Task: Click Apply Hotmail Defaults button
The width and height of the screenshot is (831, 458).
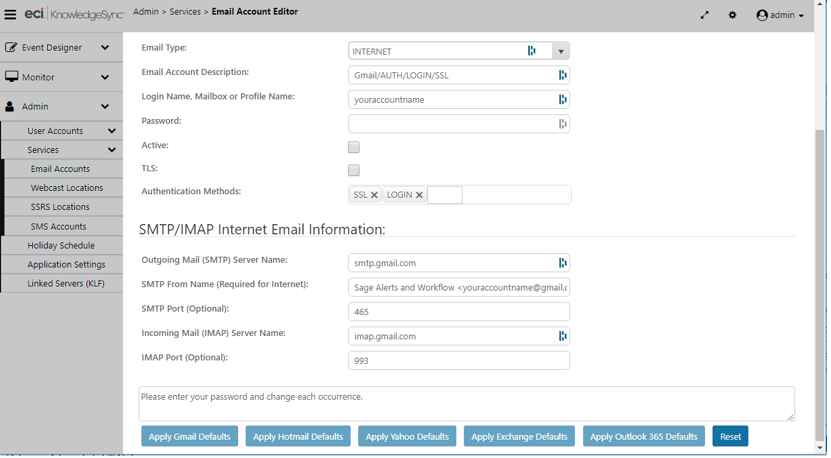Action: pyautogui.click(x=298, y=437)
